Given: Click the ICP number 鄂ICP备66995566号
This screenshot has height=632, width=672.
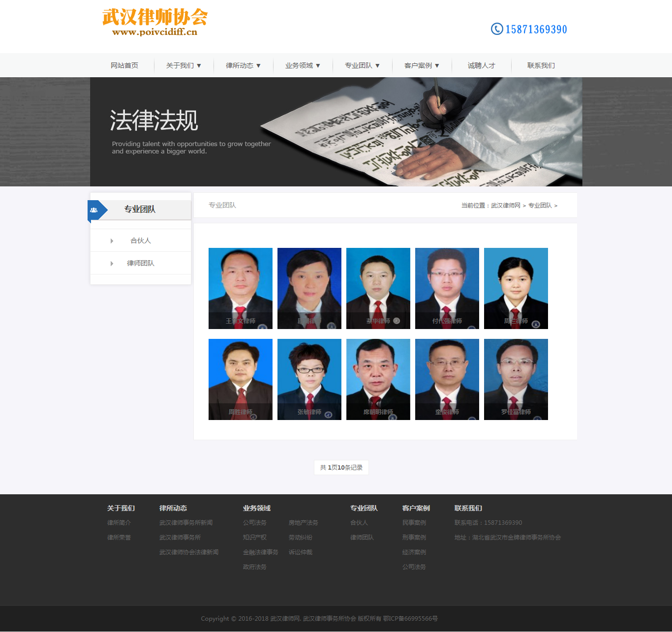Looking at the screenshot, I should 410,619.
